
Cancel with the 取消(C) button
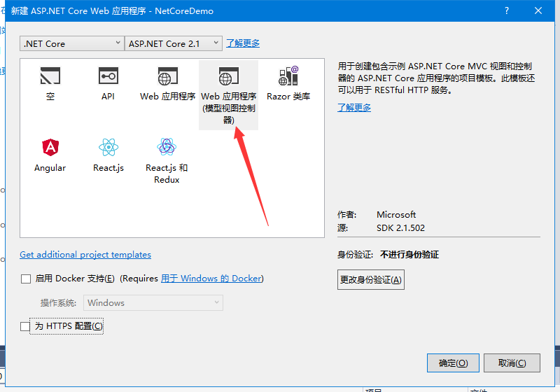pos(512,363)
